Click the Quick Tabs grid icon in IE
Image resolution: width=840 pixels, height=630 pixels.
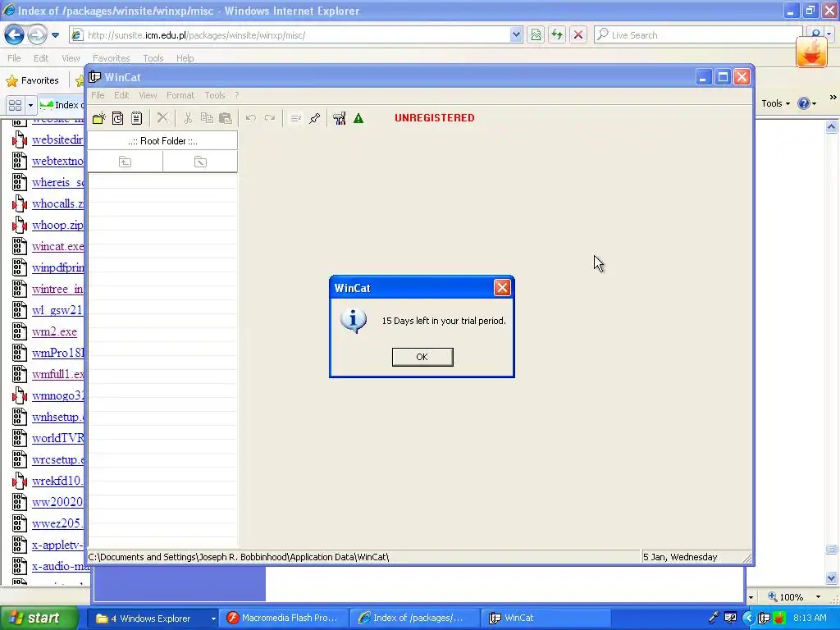coord(15,105)
